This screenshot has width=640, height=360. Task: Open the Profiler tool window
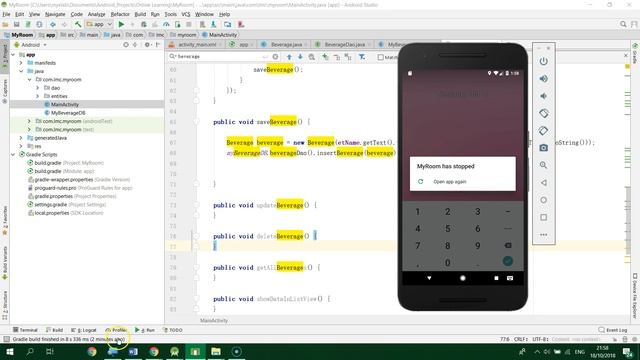(x=116, y=330)
